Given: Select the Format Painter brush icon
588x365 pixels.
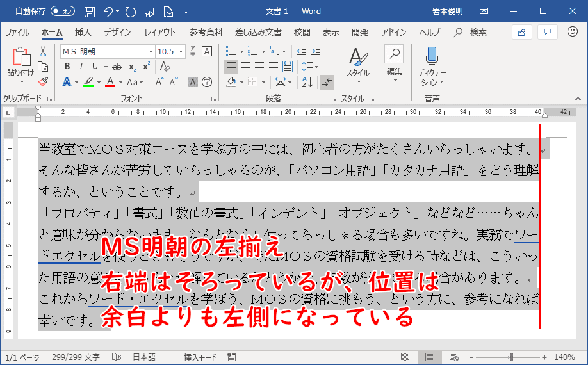Looking at the screenshot, I should coord(43,81).
